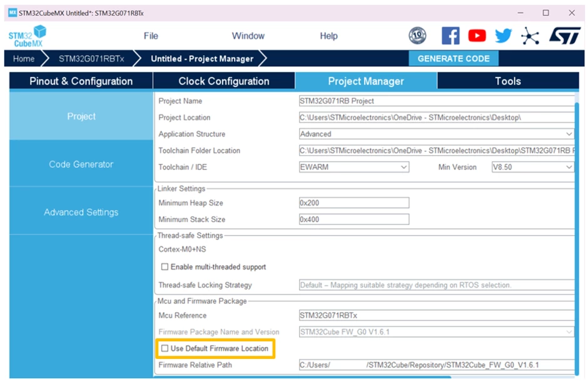Minimize the STM32CubeMX window
The image size is (588, 382).
pos(520,13)
